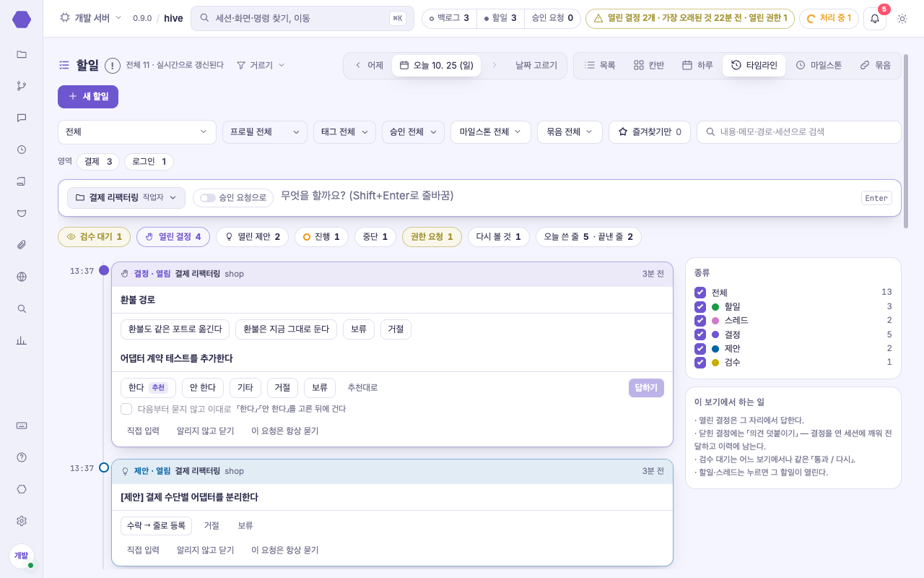Click 수락 → 줄로 등록 button
The height and width of the screenshot is (578, 924).
[x=157, y=526]
